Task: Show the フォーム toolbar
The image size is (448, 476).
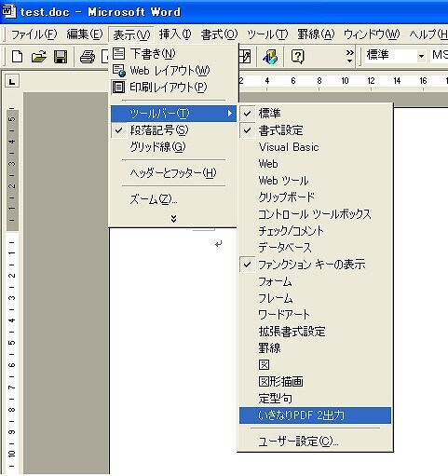Action: [x=315, y=281]
